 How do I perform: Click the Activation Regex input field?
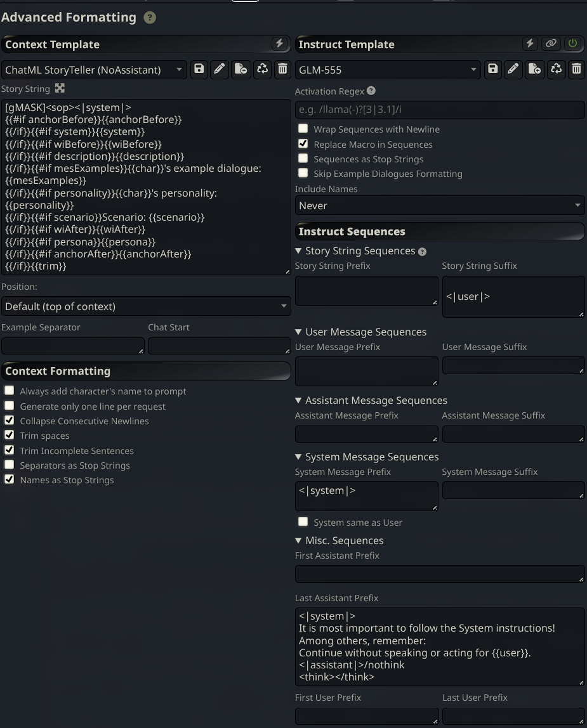coord(440,110)
